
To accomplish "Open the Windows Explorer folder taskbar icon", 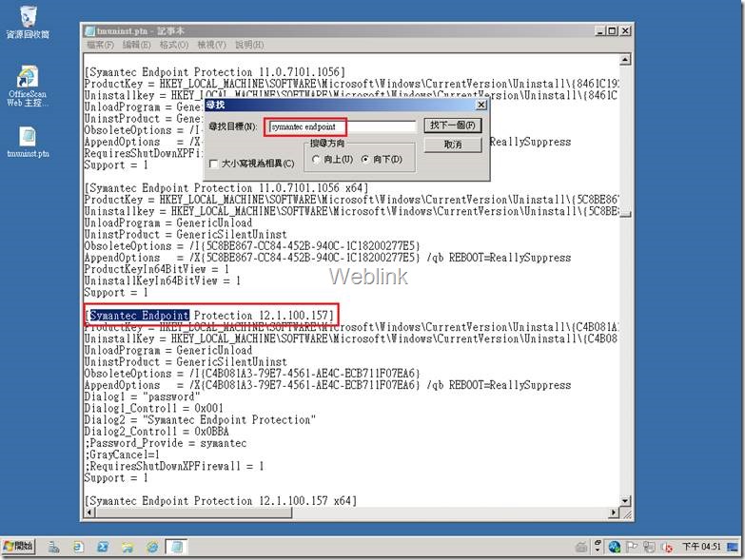I will [x=127, y=547].
